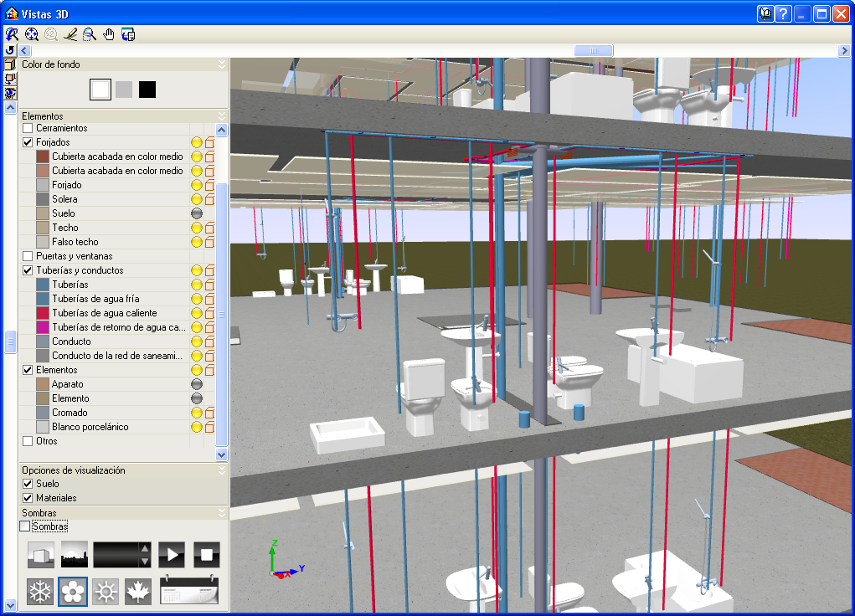855x616 pixels.
Task: Select the Conducto de la red de saneami... row
Action: [117, 356]
